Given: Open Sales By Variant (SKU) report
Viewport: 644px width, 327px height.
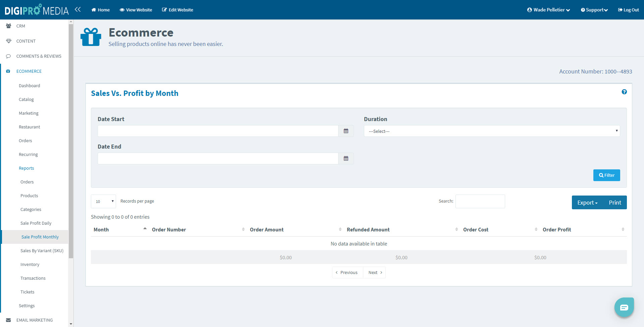Looking at the screenshot, I should point(42,251).
